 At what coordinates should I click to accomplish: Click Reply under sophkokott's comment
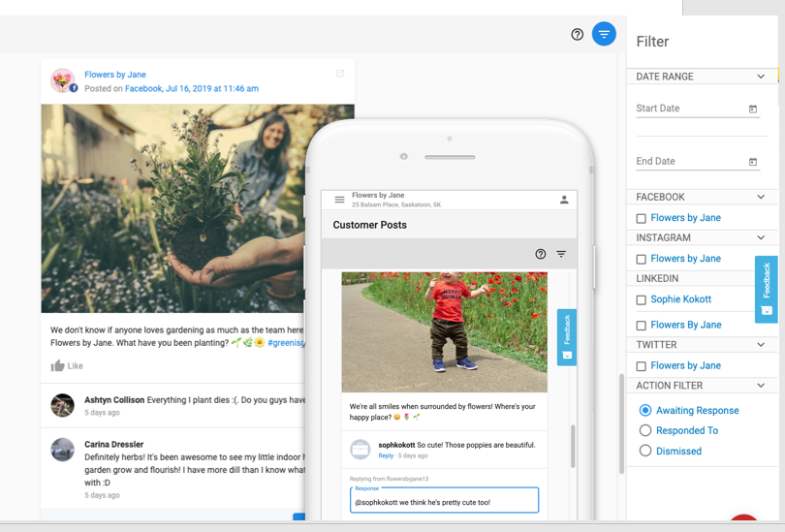tap(386, 455)
